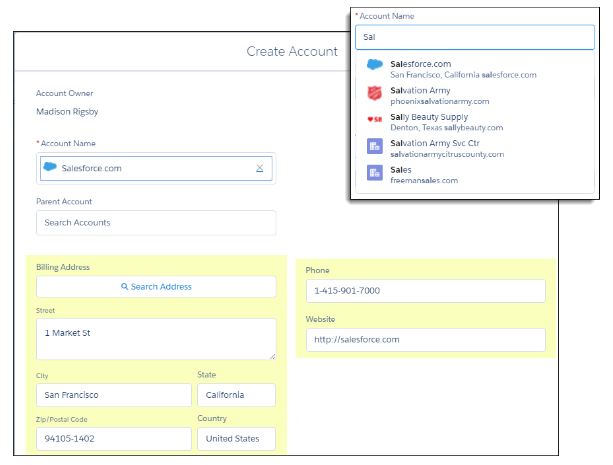Click the magnifier icon in Search Address
The image size is (613, 465).
coord(125,286)
